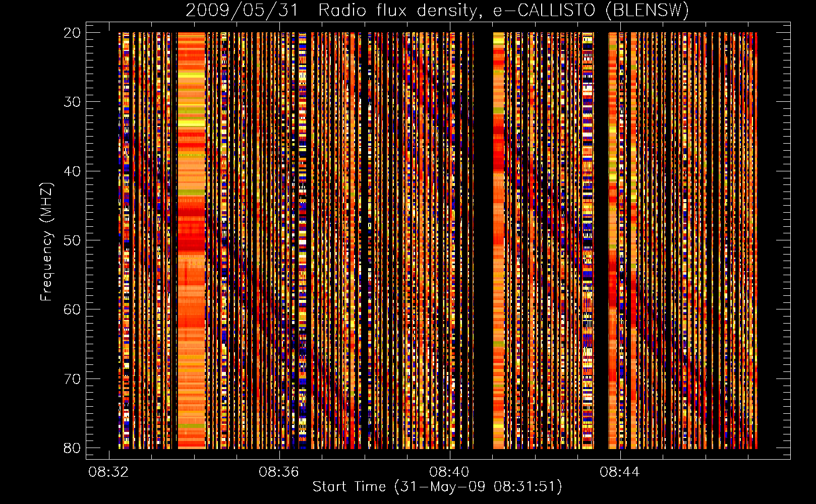The image size is (816, 504).
Task: Click the plot title "Radio flux density, e-CALLISTO (BLENSW)"
Action: pos(503,10)
